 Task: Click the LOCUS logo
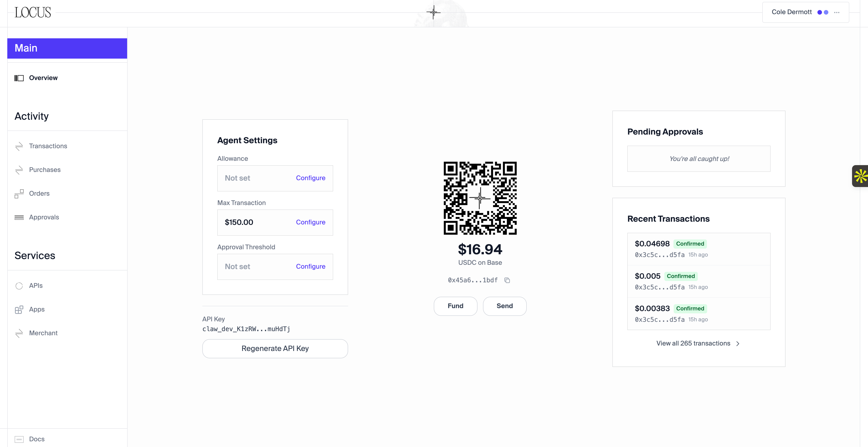tap(33, 13)
